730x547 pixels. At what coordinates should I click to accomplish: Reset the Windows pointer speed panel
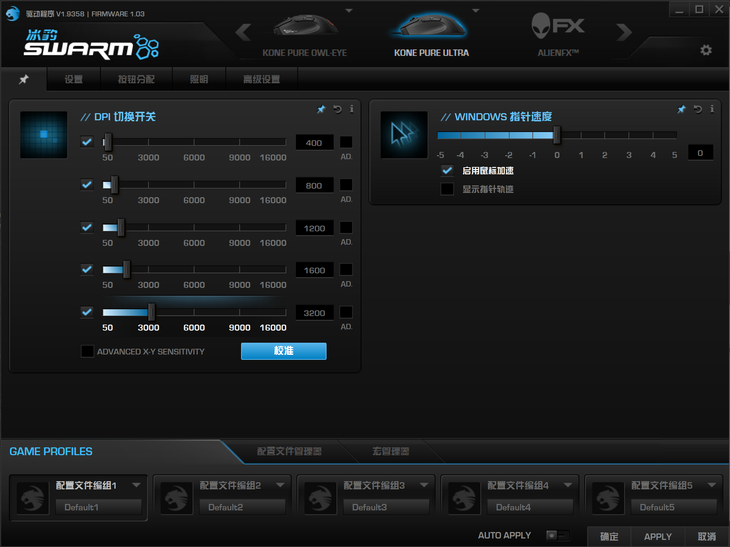point(697,109)
